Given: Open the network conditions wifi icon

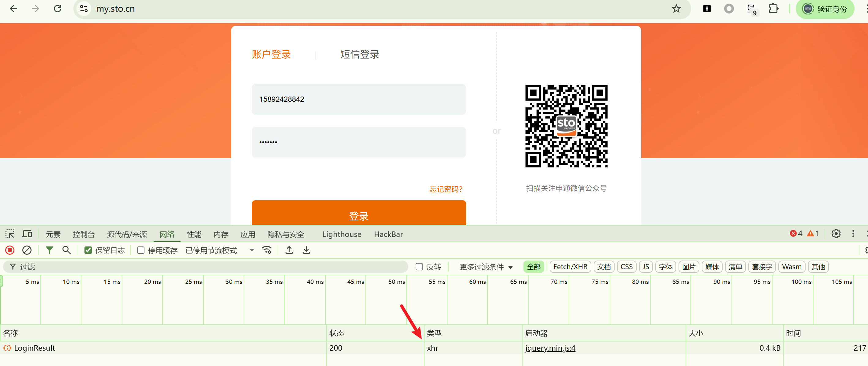Looking at the screenshot, I should tap(267, 250).
